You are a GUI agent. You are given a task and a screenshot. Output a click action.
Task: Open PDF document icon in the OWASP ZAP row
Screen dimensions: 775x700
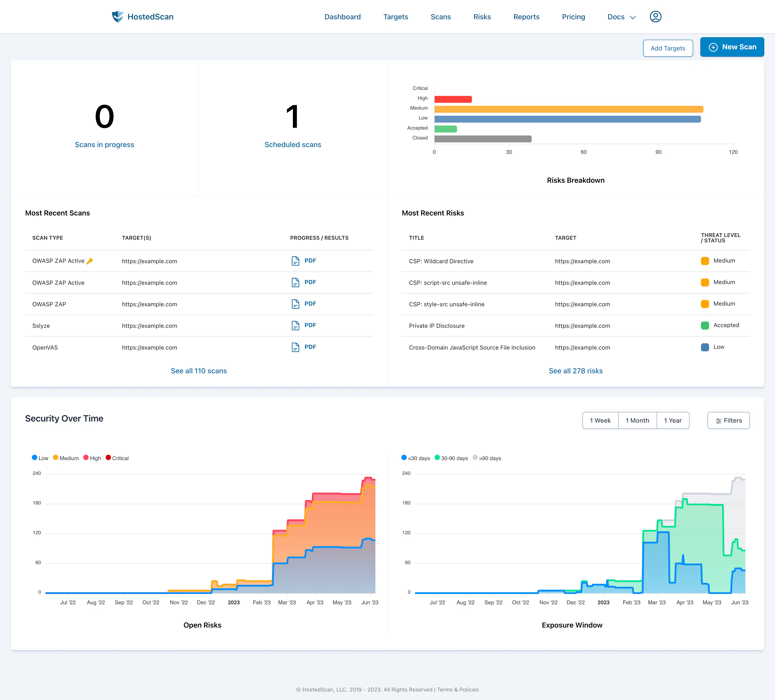click(295, 304)
